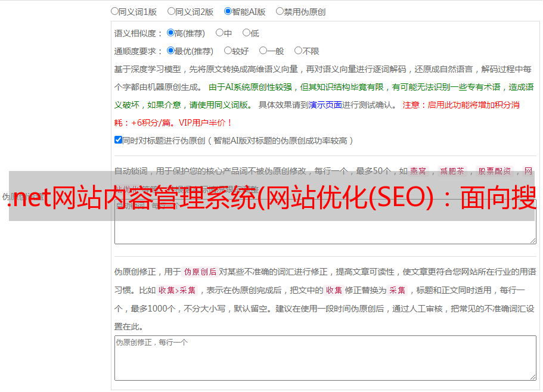Set 语义相似度 to 高(推荐)
The image size is (543, 392).
170,33
